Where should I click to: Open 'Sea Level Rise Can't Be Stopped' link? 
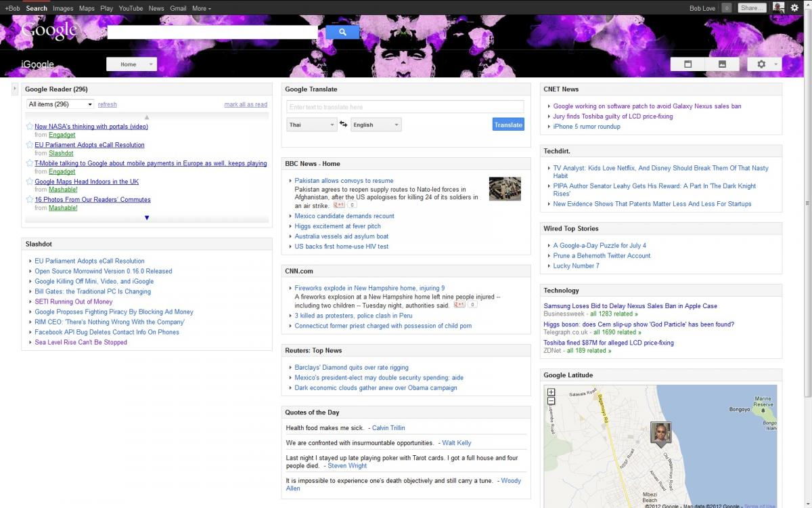[81, 342]
